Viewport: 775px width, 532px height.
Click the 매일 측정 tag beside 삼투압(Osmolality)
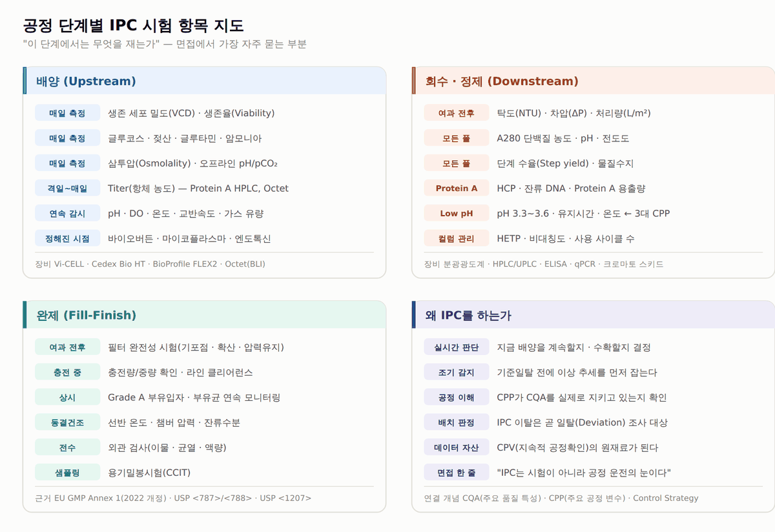click(68, 163)
